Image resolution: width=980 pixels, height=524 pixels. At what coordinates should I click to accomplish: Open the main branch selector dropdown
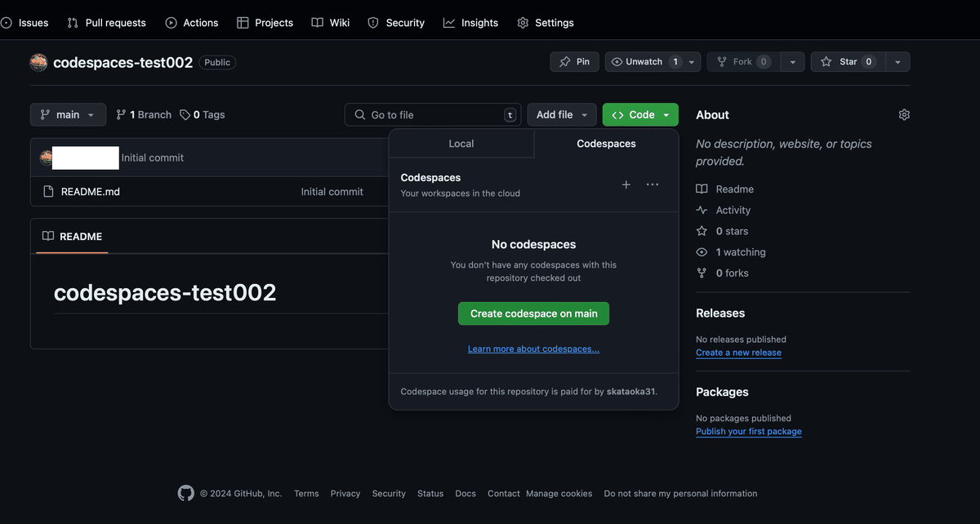point(68,114)
